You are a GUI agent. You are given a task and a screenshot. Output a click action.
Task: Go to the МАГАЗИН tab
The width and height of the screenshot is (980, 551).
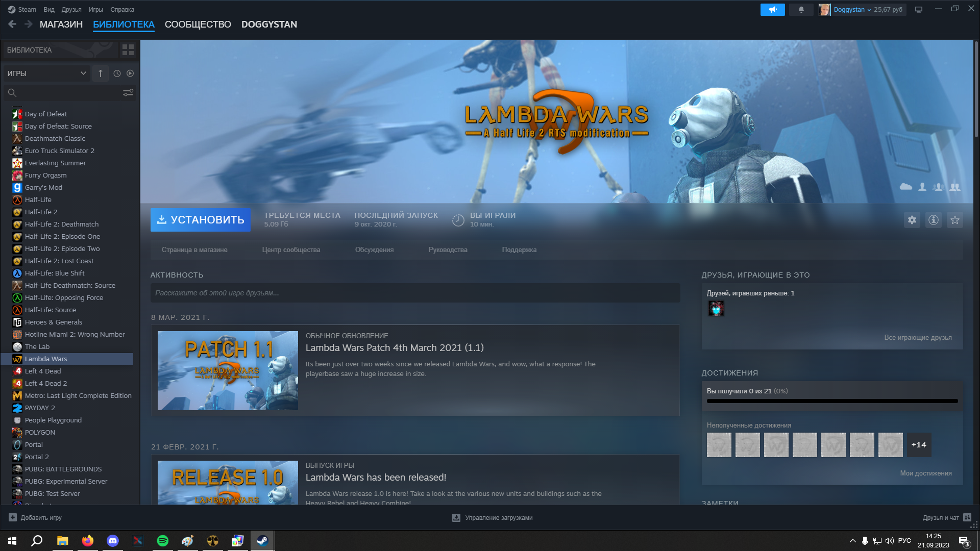pos(61,24)
